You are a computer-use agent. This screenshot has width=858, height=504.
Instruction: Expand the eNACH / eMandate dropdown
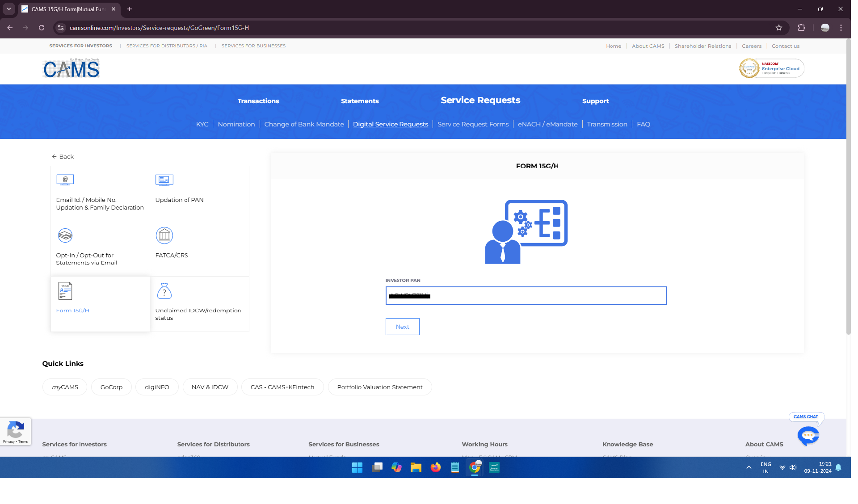(x=547, y=124)
